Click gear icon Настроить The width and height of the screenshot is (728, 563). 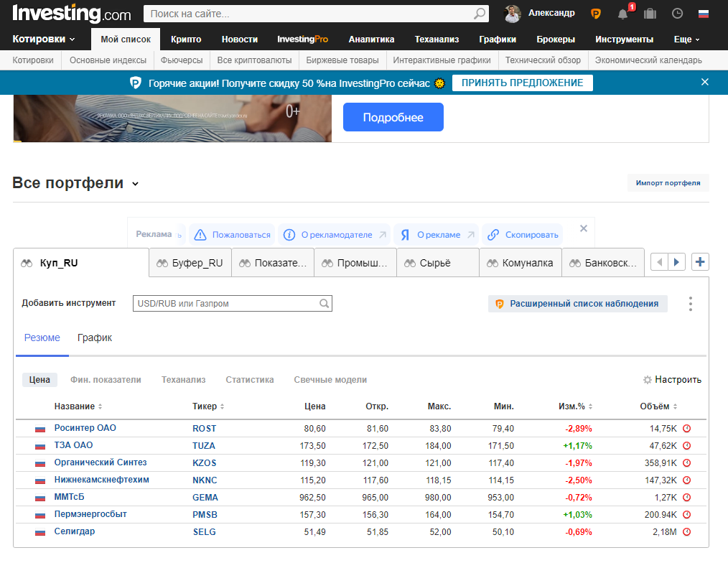tap(647, 380)
